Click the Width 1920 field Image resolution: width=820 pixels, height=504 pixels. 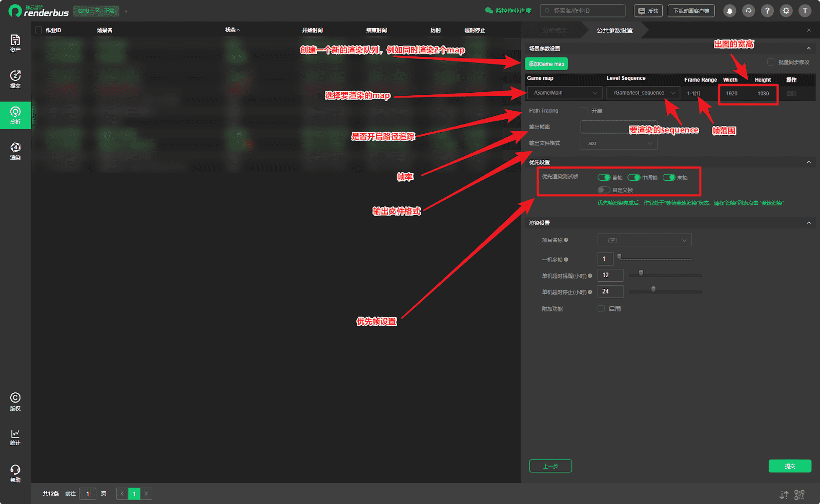click(x=732, y=93)
